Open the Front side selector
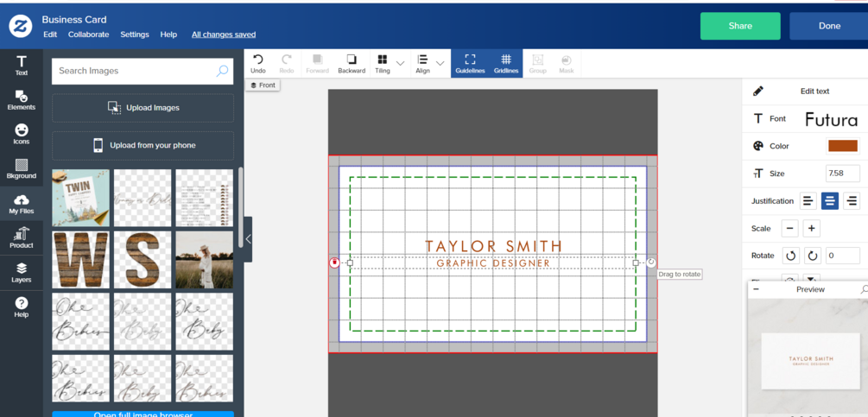Viewport: 868px width, 417px height. [x=263, y=85]
